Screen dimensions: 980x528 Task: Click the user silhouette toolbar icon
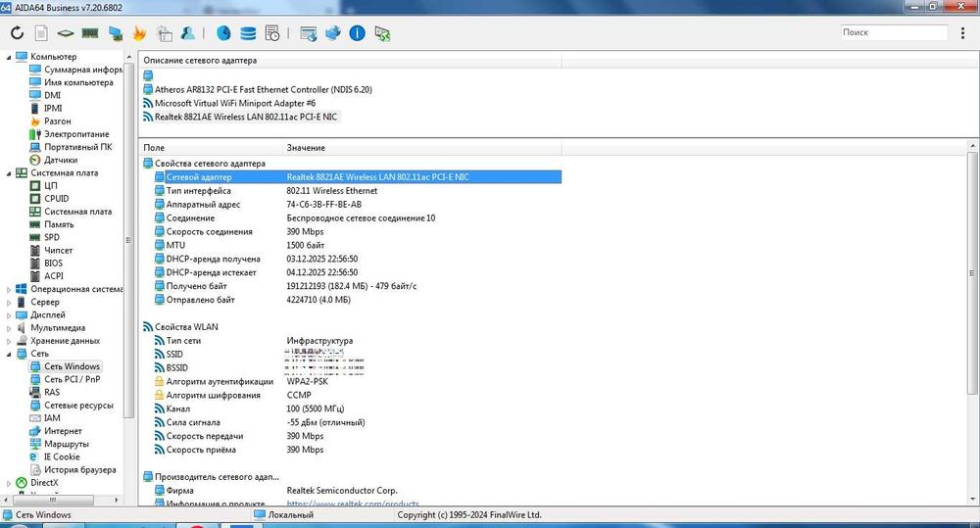click(187, 33)
